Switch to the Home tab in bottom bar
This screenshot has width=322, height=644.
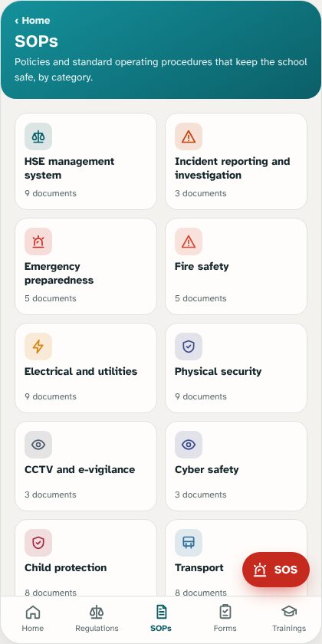pos(33,618)
